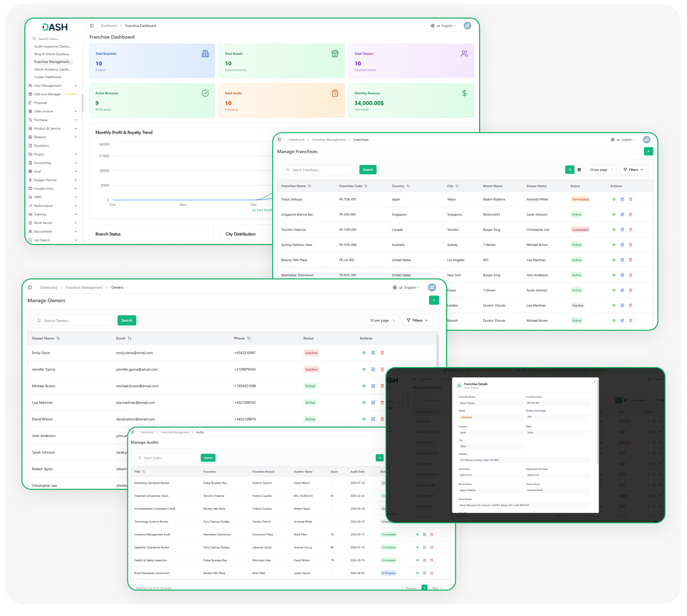Click the Active Branches checkmark icon
The width and height of the screenshot is (687, 616).
click(x=205, y=93)
